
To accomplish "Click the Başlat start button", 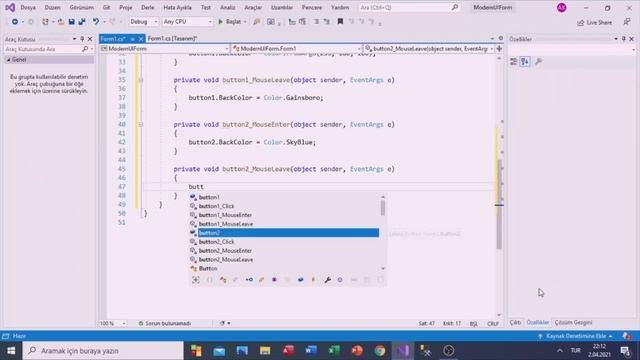I will click(x=230, y=22).
